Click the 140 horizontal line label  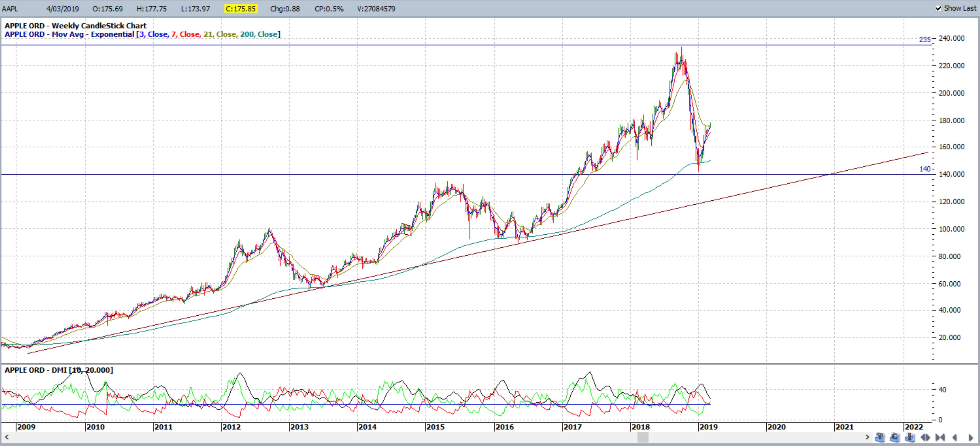[925, 169]
